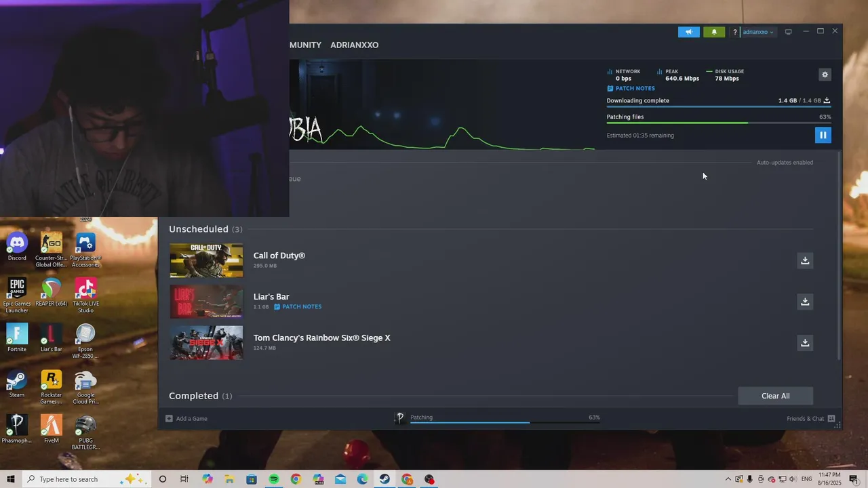Open Phasmophobia desktop shortcut
The height and width of the screenshot is (488, 868).
(17, 429)
